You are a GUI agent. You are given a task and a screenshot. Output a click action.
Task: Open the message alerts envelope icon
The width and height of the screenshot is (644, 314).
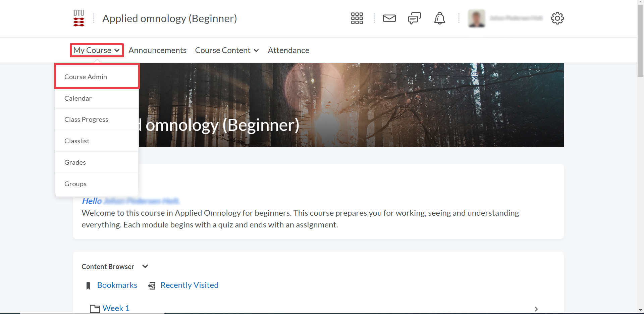click(x=389, y=18)
